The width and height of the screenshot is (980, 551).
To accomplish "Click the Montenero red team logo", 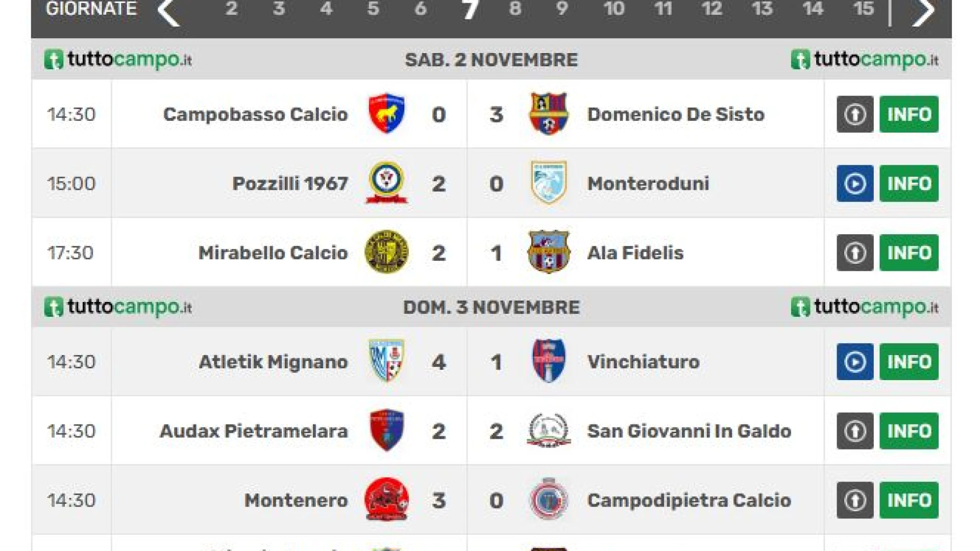I will tap(386, 499).
